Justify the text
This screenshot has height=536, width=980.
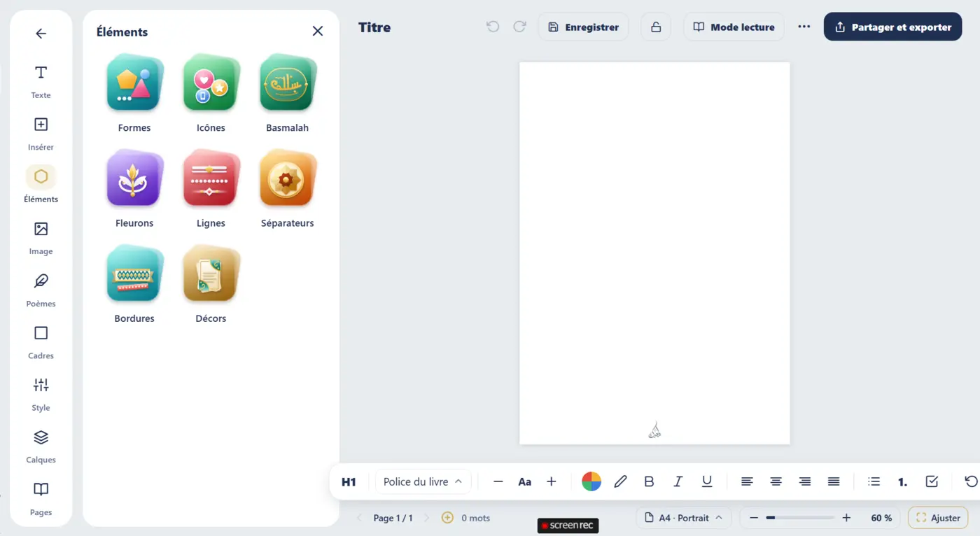click(834, 481)
